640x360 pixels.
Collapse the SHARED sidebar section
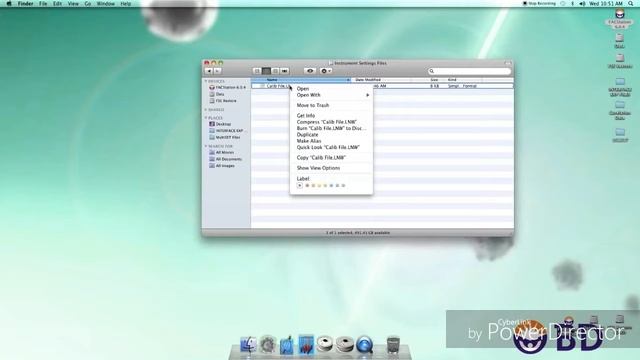click(206, 109)
